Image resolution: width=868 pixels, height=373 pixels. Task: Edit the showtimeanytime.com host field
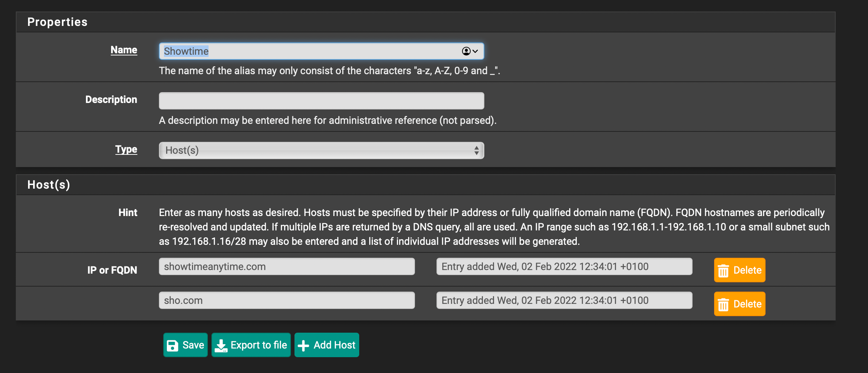[287, 266]
